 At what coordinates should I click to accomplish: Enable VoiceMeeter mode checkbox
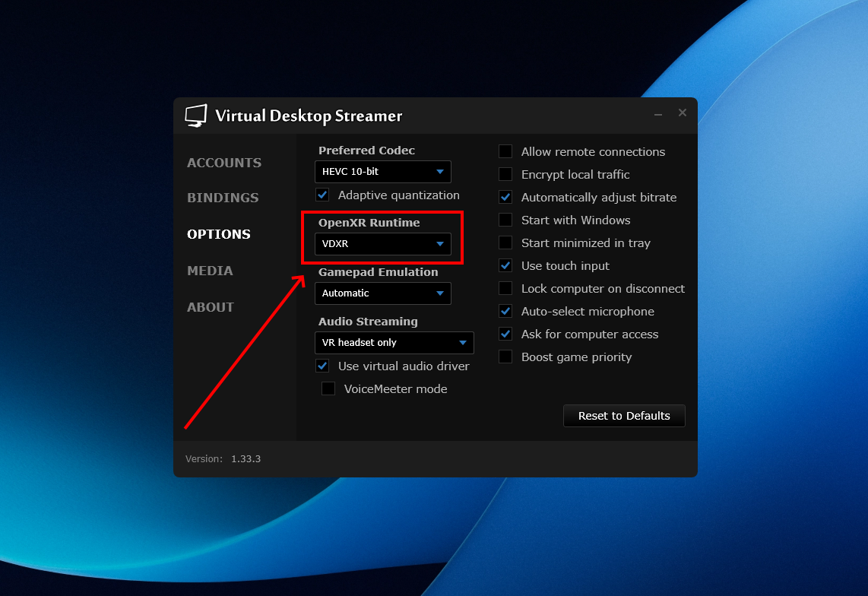[x=328, y=389]
